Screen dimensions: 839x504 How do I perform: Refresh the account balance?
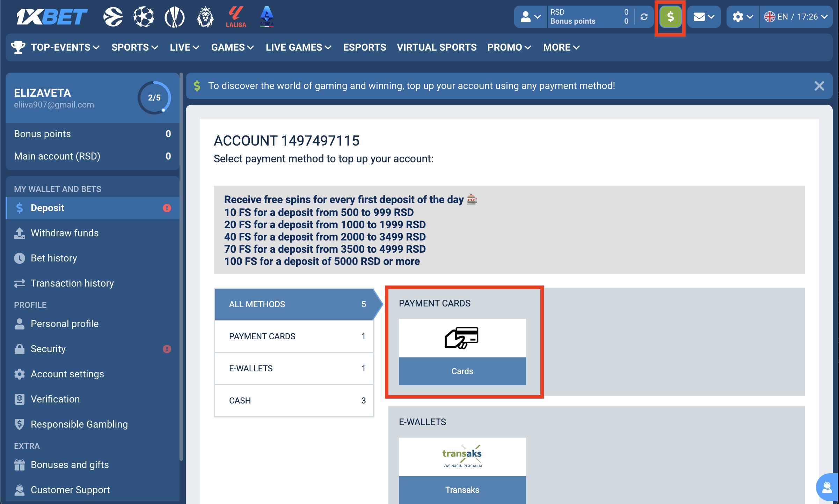pos(644,17)
